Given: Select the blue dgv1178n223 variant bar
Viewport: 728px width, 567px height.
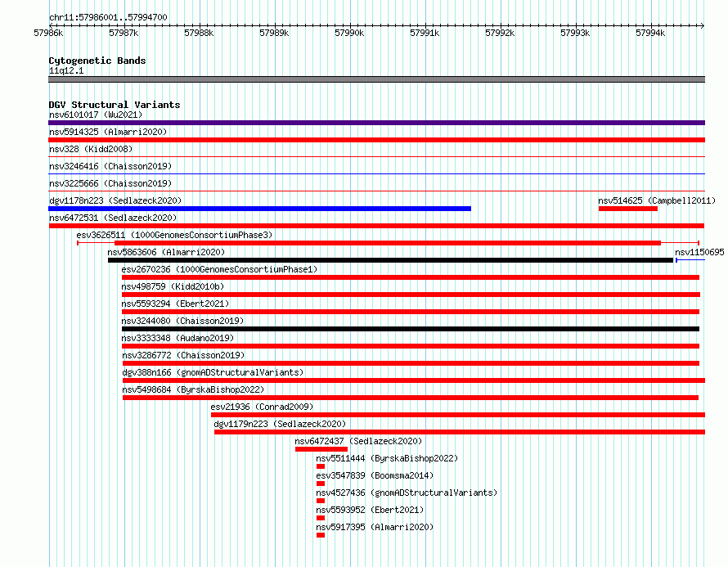Looking at the screenshot, I should pos(259,209).
